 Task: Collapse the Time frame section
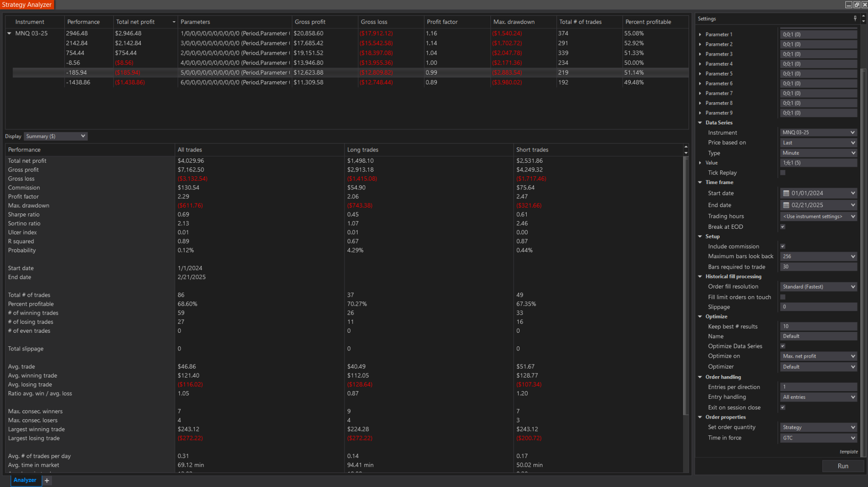pyautogui.click(x=700, y=182)
